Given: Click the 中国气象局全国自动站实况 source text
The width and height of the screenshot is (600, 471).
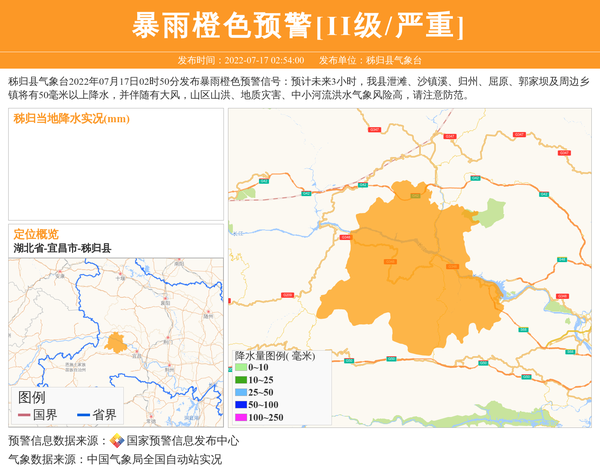Looking at the screenshot, I should (x=154, y=460).
